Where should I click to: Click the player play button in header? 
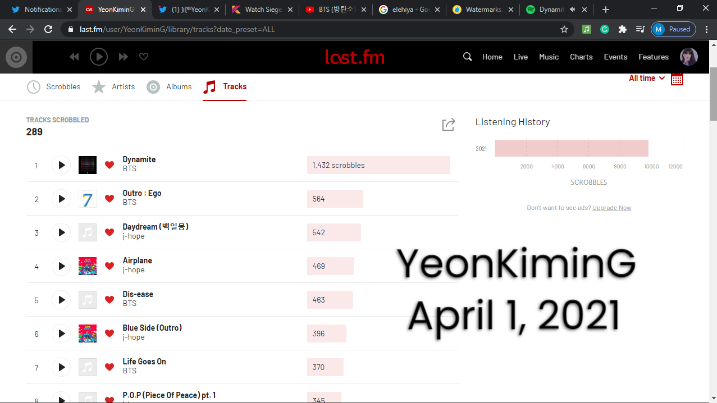tap(99, 57)
